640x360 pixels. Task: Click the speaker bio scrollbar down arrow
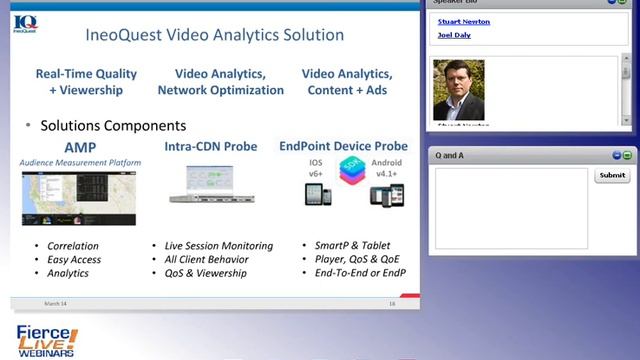pyautogui.click(x=626, y=121)
